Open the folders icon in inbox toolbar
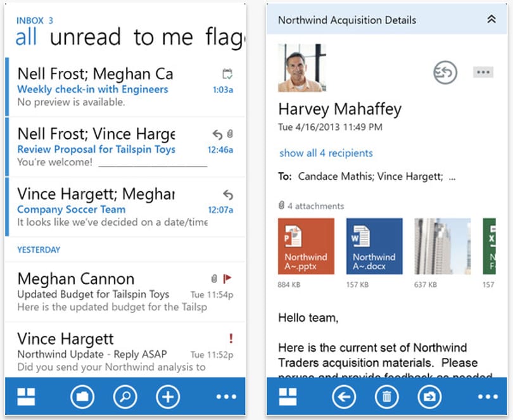Viewport: 513px width, 420px height. coord(82,397)
